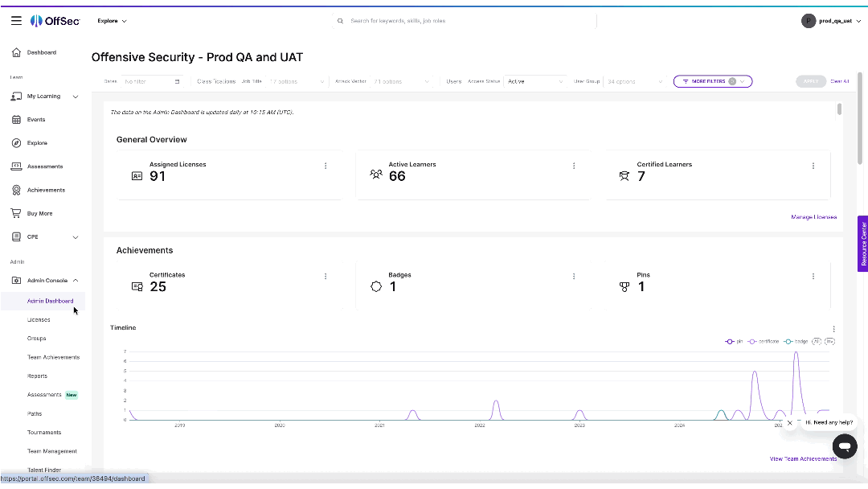The height and width of the screenshot is (489, 868).
Task: Select Team Achievements in the sidebar
Action: pyautogui.click(x=53, y=357)
